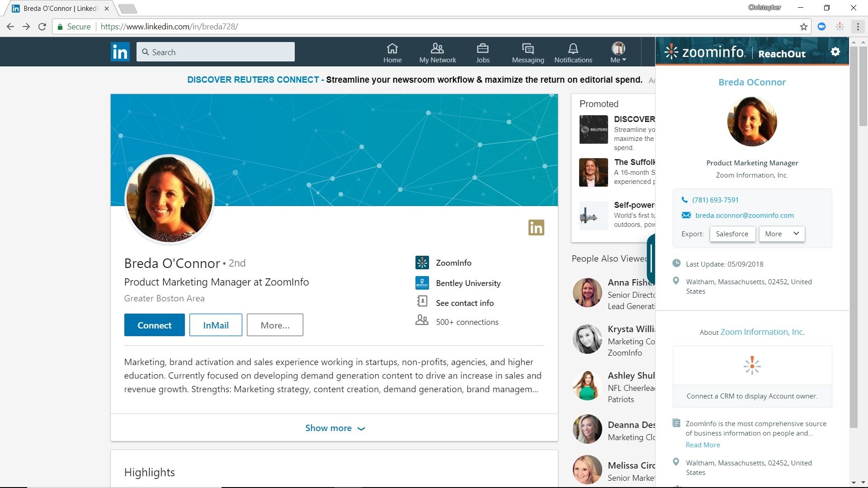Screen dimensions: 868x488
Task: Click Read More on company description
Action: (x=703, y=445)
